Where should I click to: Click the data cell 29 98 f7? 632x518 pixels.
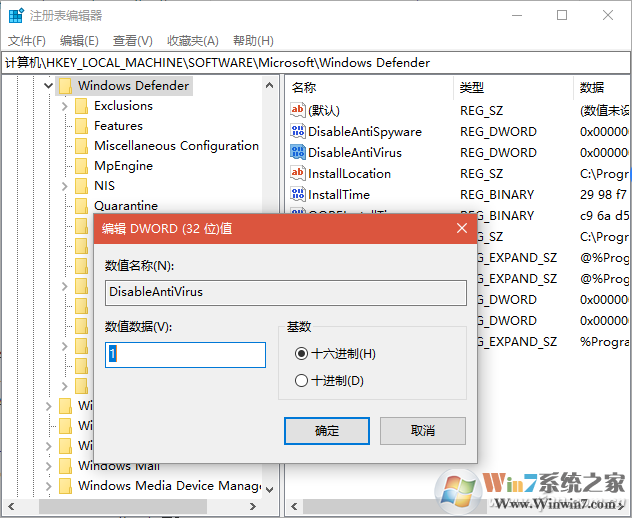[x=603, y=194]
